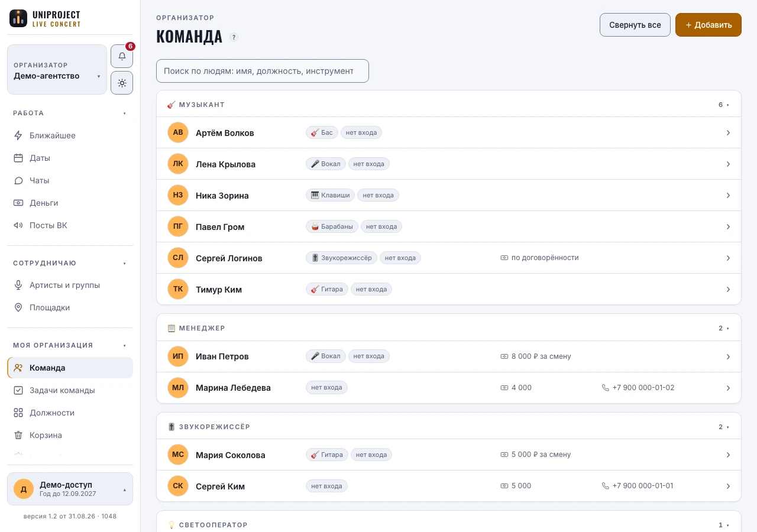This screenshot has width=757, height=532.
Task: Click НЗ avatar of Ника Зорина
Action: [x=178, y=195]
